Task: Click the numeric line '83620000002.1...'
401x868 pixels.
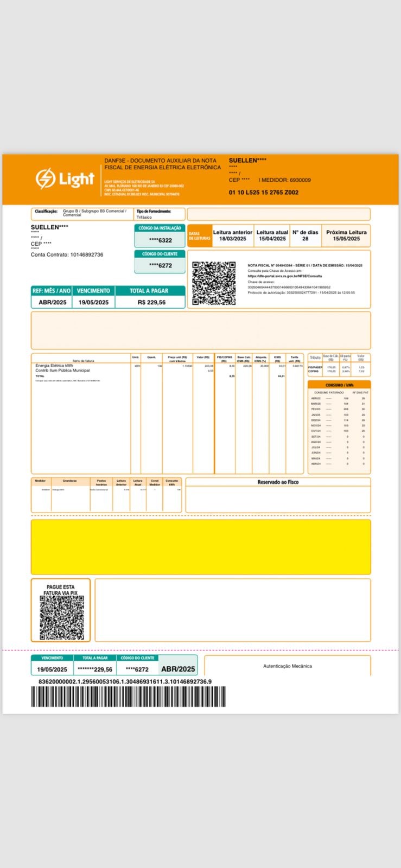Action: pos(125,682)
